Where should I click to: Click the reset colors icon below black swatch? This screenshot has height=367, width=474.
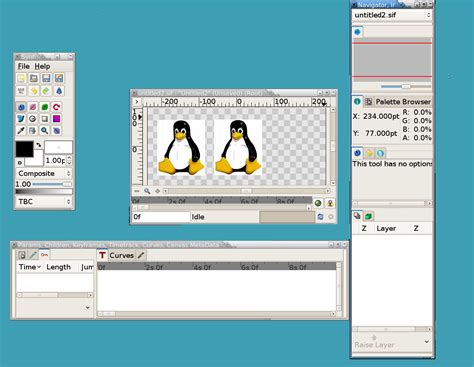click(x=20, y=162)
